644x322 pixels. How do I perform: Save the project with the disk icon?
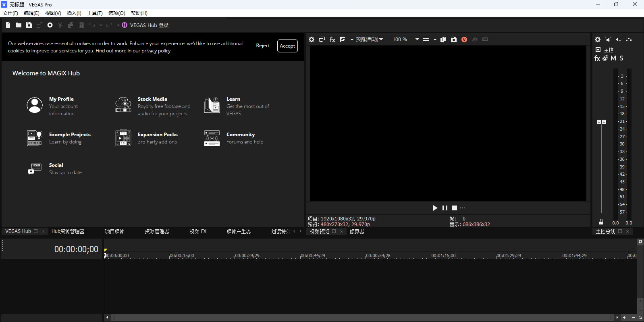(29, 25)
